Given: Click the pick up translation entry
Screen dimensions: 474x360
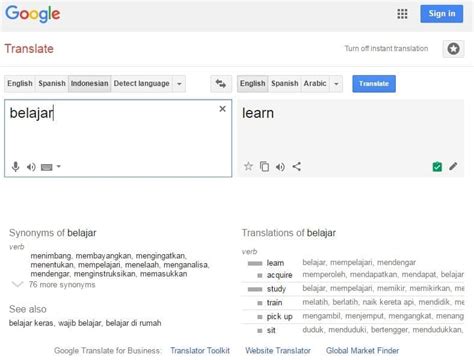Looking at the screenshot, I should tap(279, 317).
